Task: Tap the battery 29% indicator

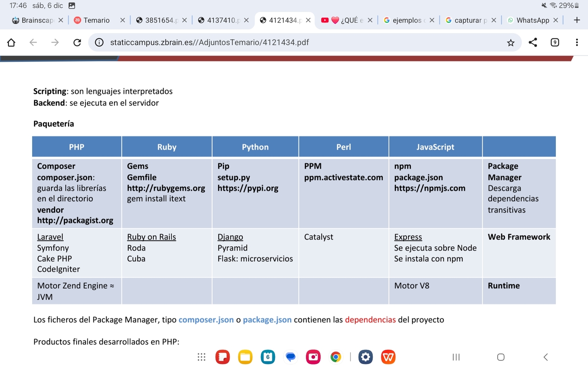Action: click(x=569, y=6)
